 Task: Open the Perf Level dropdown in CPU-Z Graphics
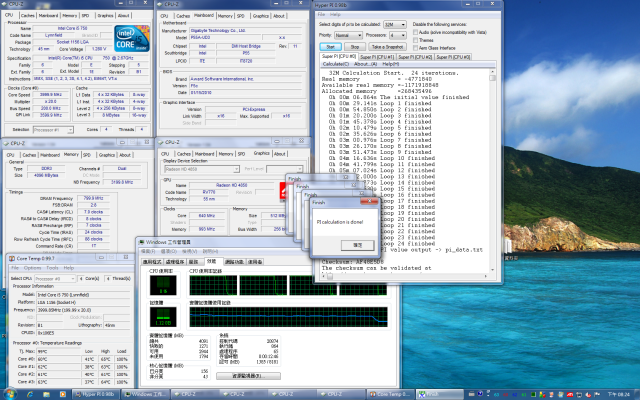click(x=284, y=169)
